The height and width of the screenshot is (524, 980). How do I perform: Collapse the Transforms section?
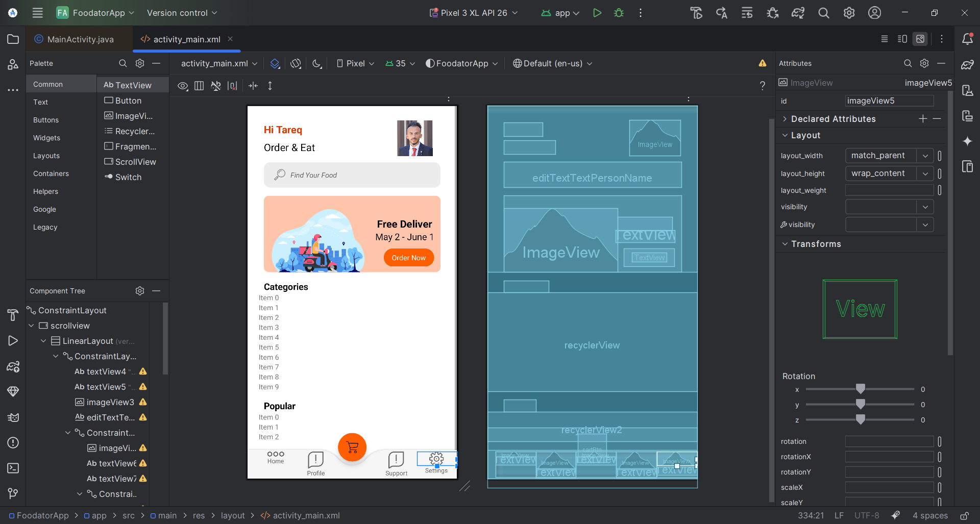[785, 244]
